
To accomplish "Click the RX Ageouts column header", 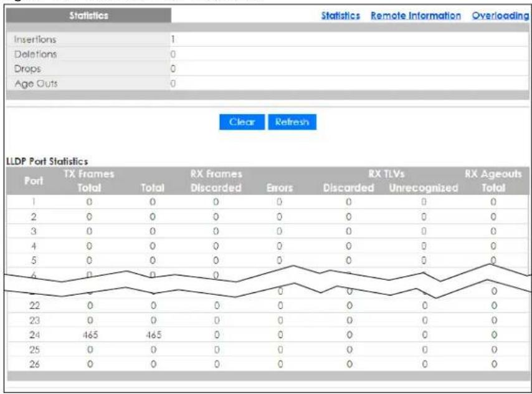I will pyautogui.click(x=493, y=174).
